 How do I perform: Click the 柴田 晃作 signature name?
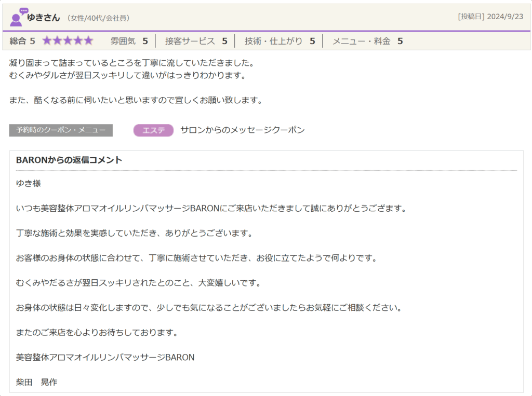click(x=37, y=382)
